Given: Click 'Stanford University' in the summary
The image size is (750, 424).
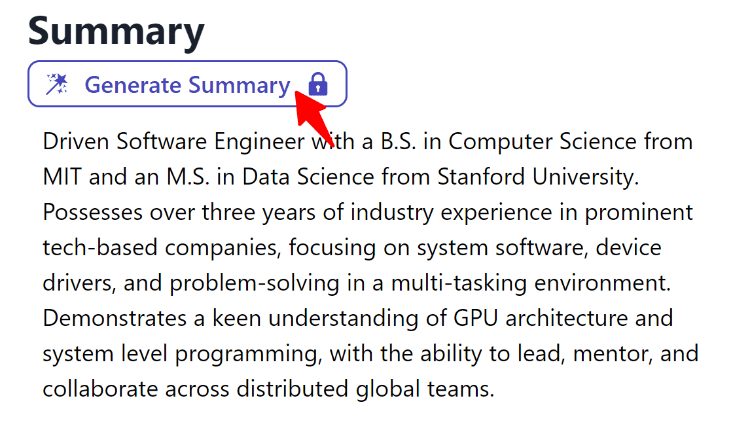Looking at the screenshot, I should (x=538, y=177).
